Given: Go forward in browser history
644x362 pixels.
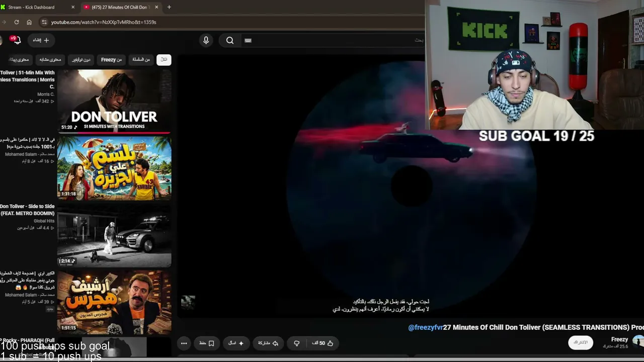Looking at the screenshot, I should tap(4, 22).
